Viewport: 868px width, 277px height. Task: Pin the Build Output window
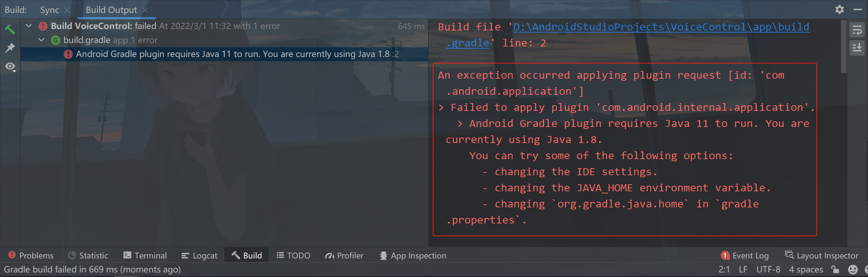click(x=10, y=48)
